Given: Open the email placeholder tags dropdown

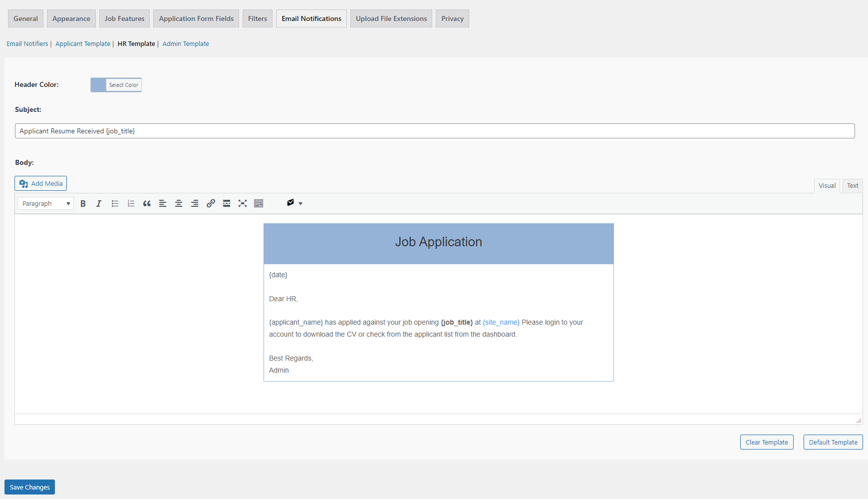Looking at the screenshot, I should click(294, 203).
